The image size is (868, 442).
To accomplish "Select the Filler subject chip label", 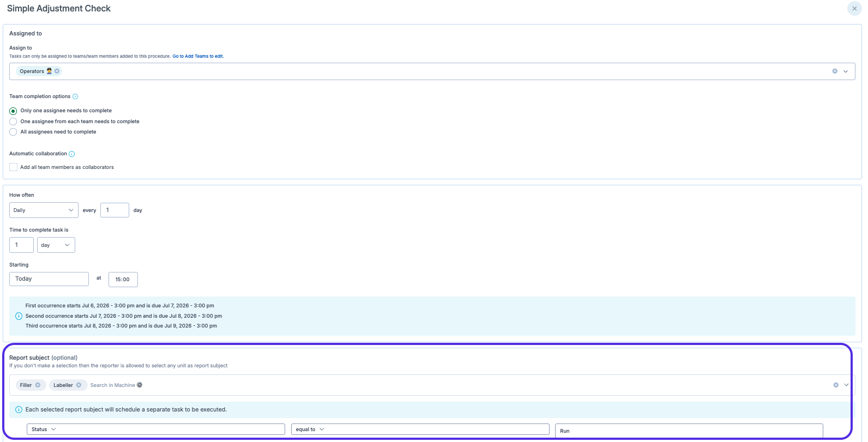I will tap(26, 385).
